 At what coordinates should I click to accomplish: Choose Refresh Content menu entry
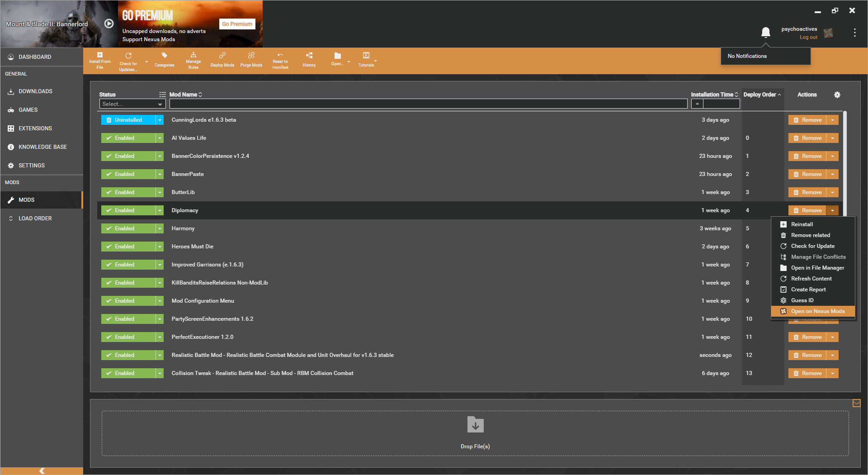click(813, 279)
